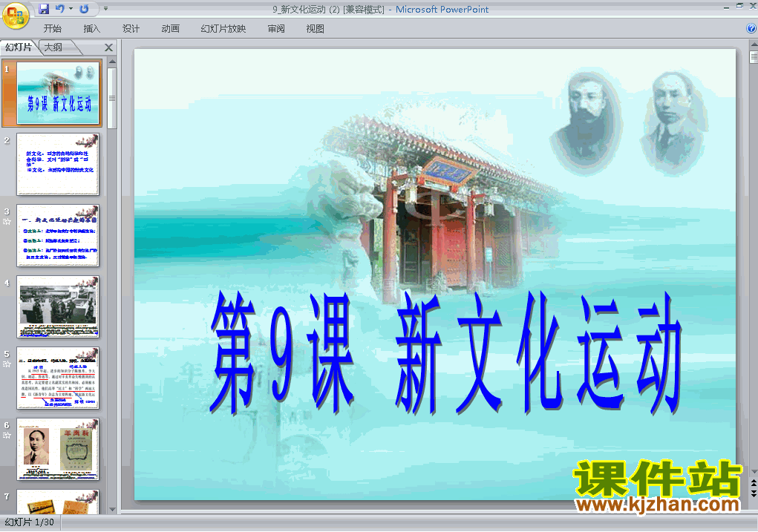Open the 幻灯片放映 ribbon tab
Image resolution: width=758 pixels, height=532 pixels.
pos(223,28)
